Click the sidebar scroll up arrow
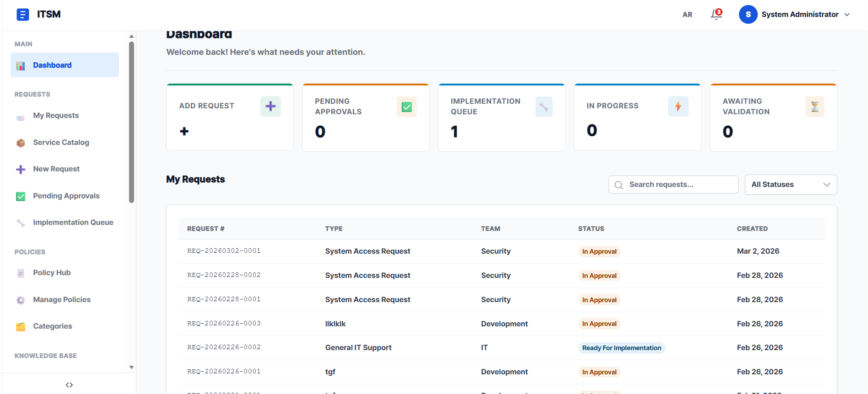868x394 pixels. tap(131, 36)
